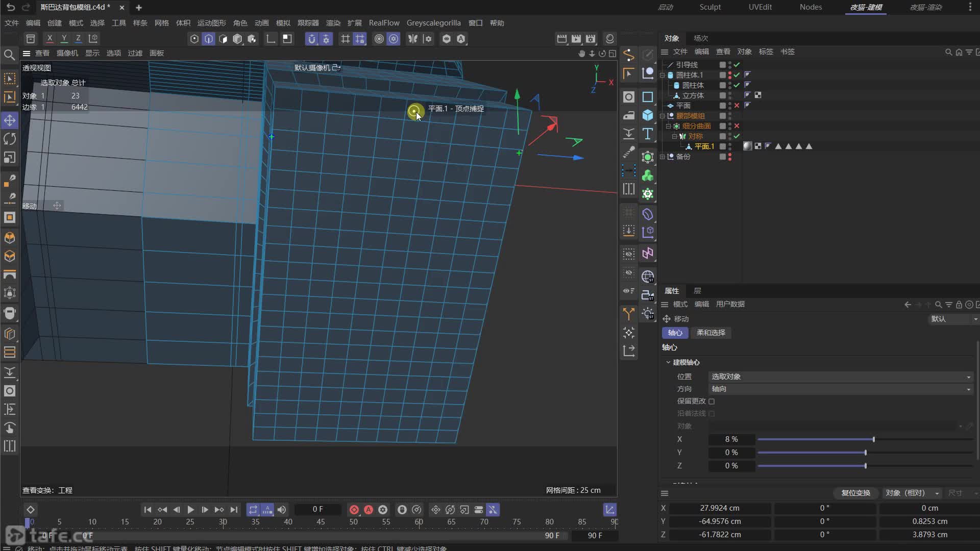Toggle visibility dots of 备份 object

point(730,157)
